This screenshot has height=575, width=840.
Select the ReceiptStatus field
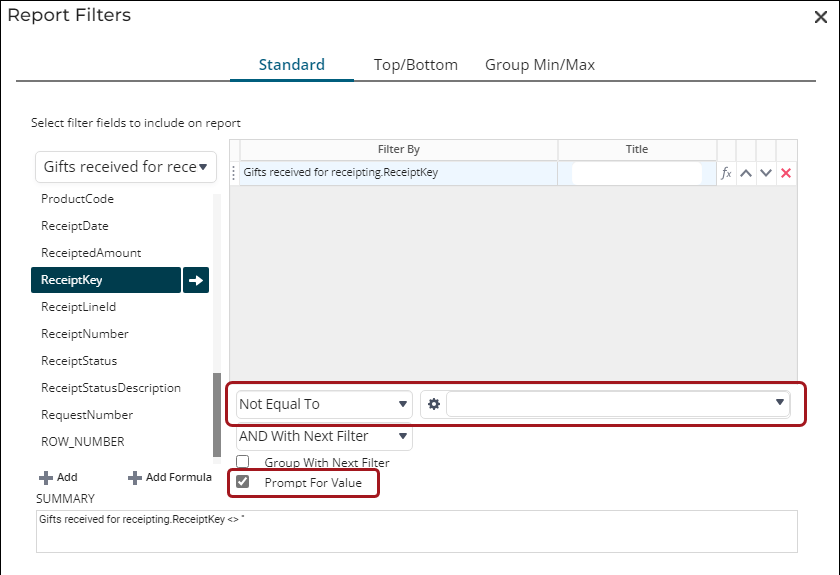coord(79,361)
